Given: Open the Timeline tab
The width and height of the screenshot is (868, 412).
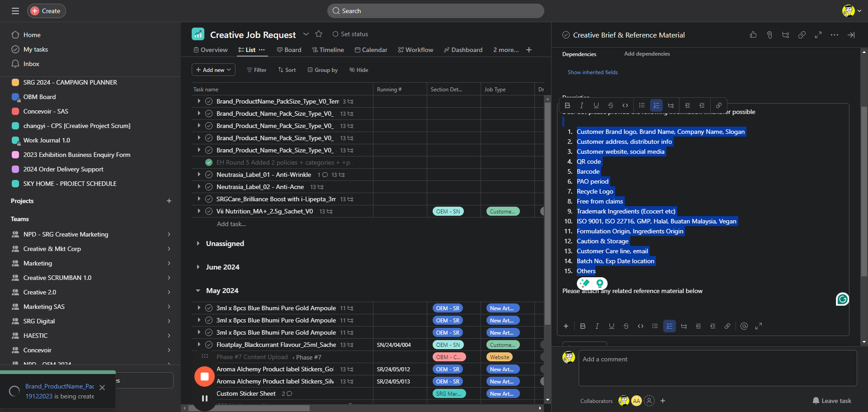Looking at the screenshot, I should 328,50.
